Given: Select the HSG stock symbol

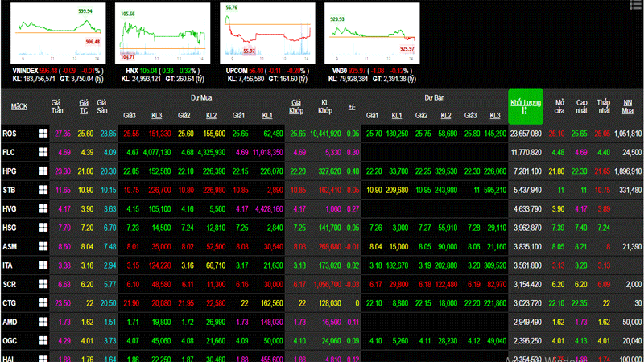Looking at the screenshot, I should click(10, 228).
